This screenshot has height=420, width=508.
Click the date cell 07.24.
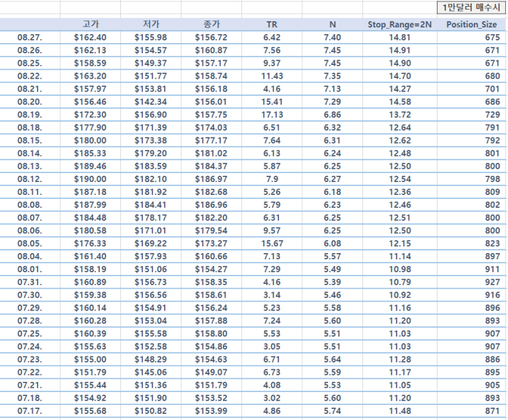(x=30, y=346)
